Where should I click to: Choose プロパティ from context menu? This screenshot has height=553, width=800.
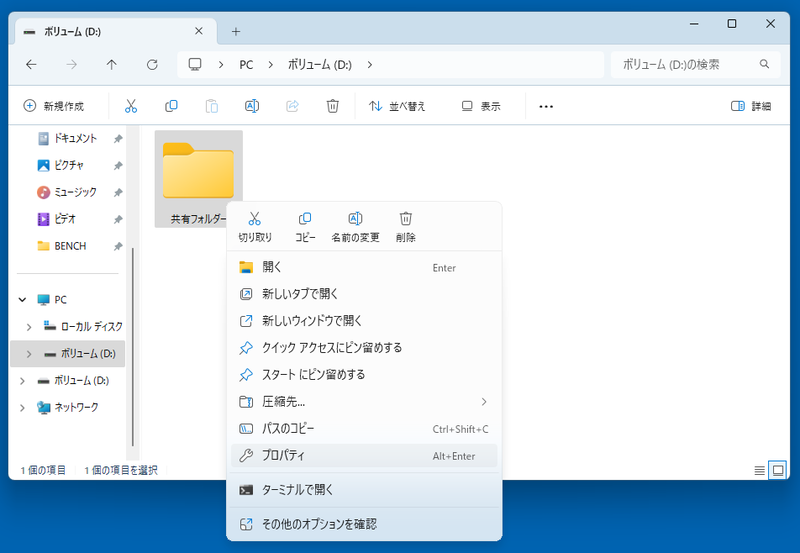pos(364,456)
